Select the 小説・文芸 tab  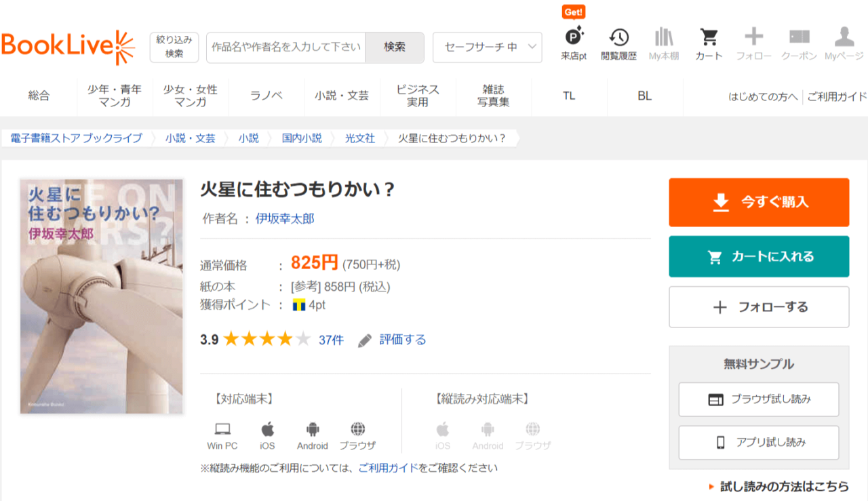pos(342,96)
